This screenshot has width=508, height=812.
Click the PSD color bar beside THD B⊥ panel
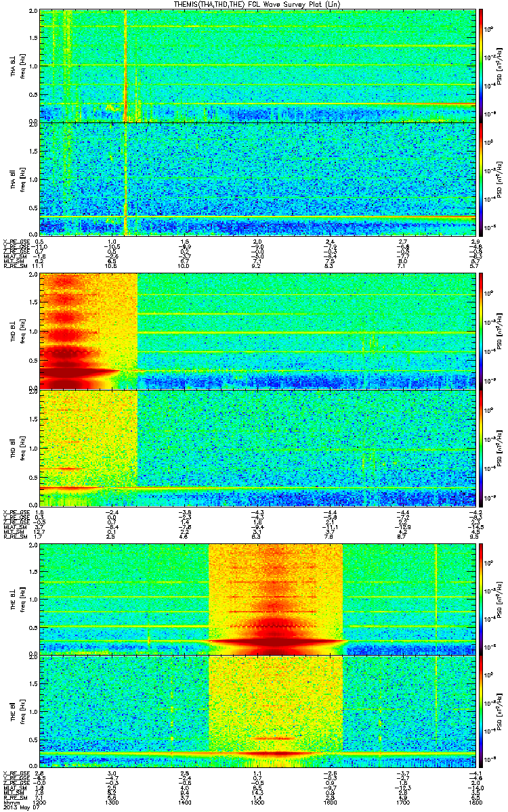tap(482, 331)
